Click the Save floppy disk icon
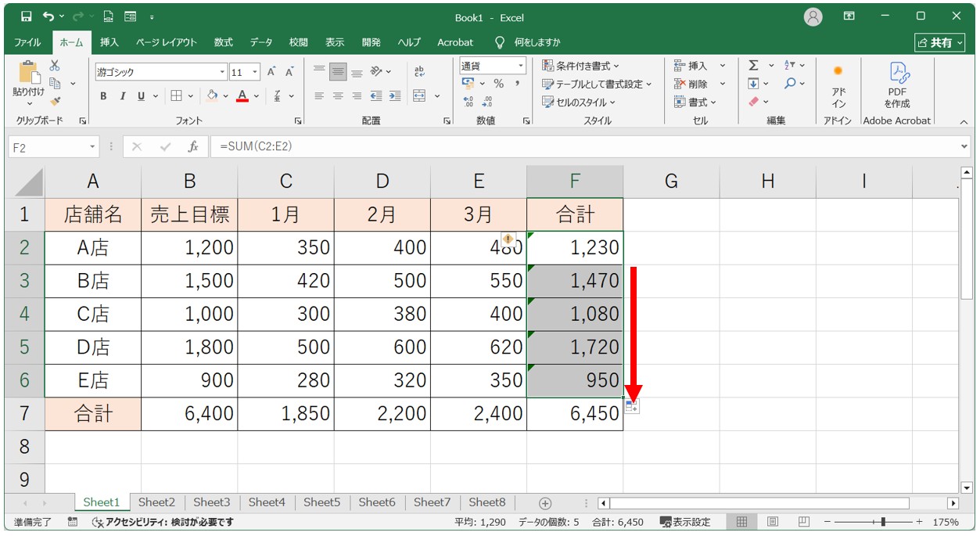Image resolution: width=980 pixels, height=536 pixels. click(26, 16)
